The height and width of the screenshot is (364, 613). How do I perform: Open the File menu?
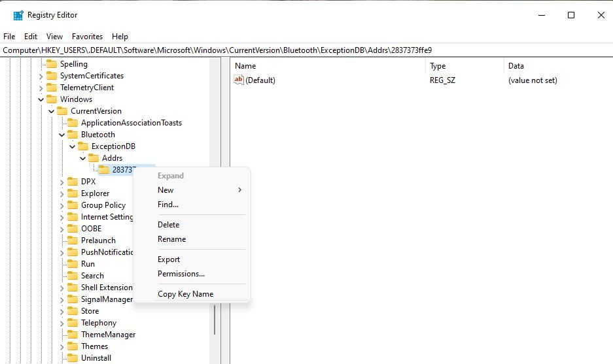pos(9,37)
